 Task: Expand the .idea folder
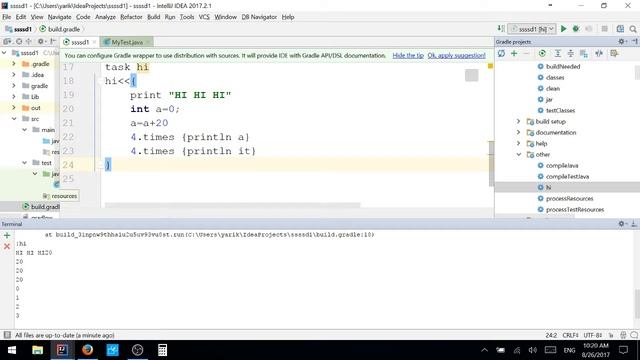14,75
